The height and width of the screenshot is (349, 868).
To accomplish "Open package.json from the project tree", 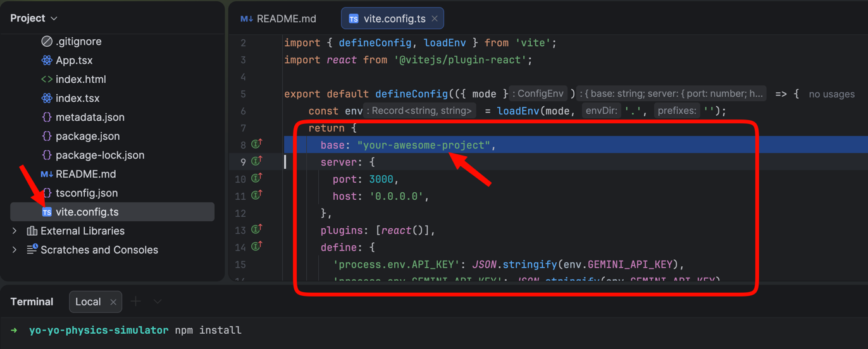I will (x=87, y=137).
